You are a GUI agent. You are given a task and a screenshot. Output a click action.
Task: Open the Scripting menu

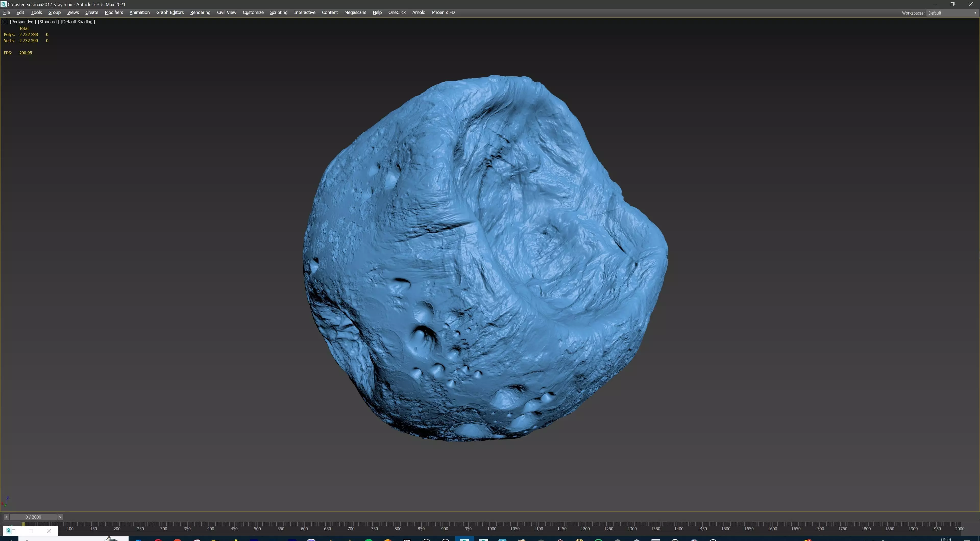pos(278,13)
